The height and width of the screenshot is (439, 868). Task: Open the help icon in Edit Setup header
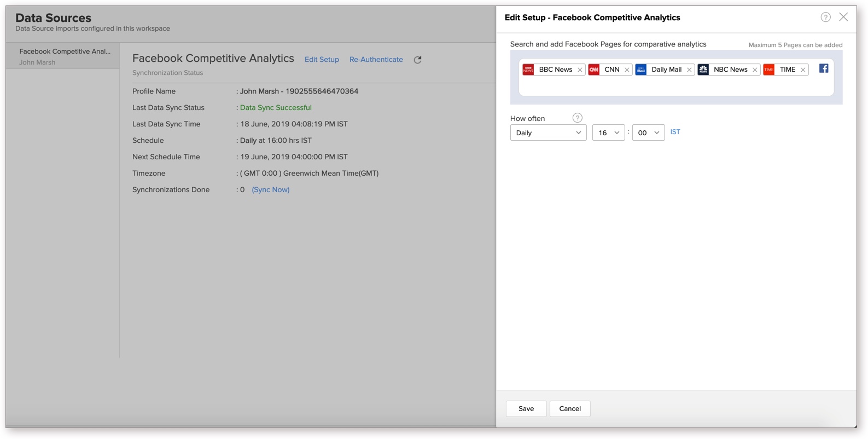coord(825,18)
